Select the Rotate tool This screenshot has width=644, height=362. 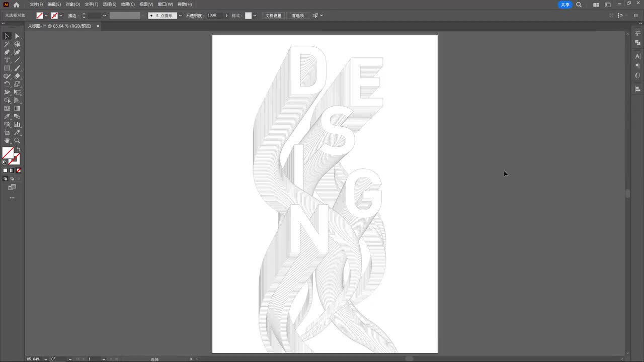tap(7, 84)
